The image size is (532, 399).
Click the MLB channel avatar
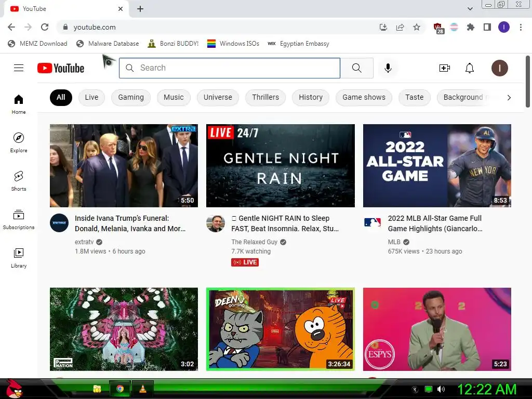tap(372, 223)
